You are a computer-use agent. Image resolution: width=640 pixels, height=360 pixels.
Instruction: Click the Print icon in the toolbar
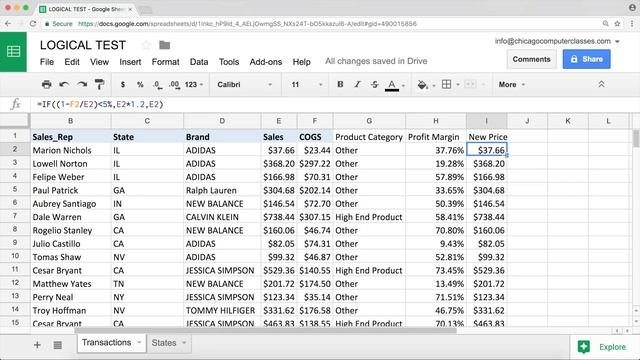47,84
